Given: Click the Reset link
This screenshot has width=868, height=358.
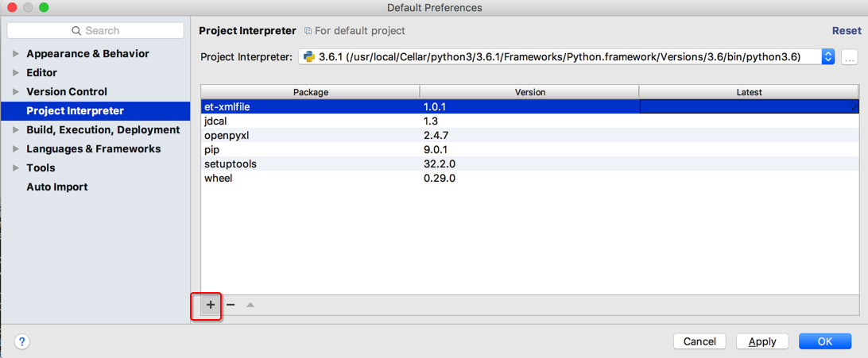Looking at the screenshot, I should tap(847, 31).
